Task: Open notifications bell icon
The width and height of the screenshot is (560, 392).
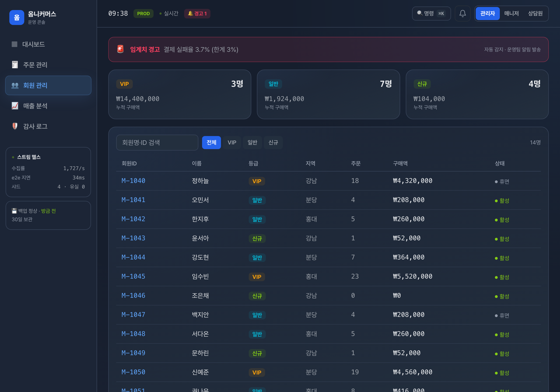Action: point(462,13)
